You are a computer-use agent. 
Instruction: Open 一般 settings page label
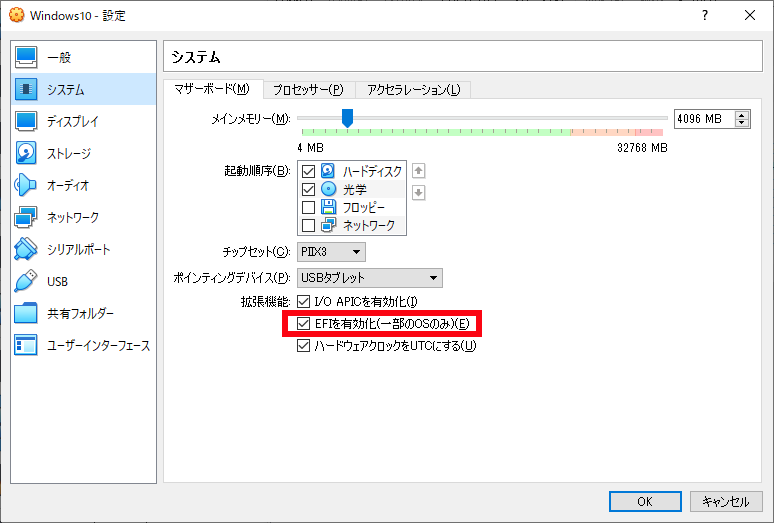(x=59, y=58)
